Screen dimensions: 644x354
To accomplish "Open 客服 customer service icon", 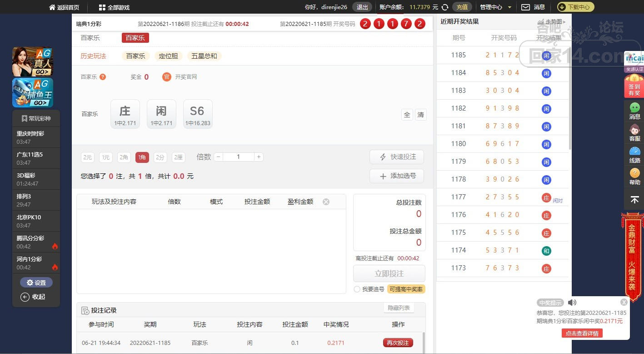I will (634, 132).
